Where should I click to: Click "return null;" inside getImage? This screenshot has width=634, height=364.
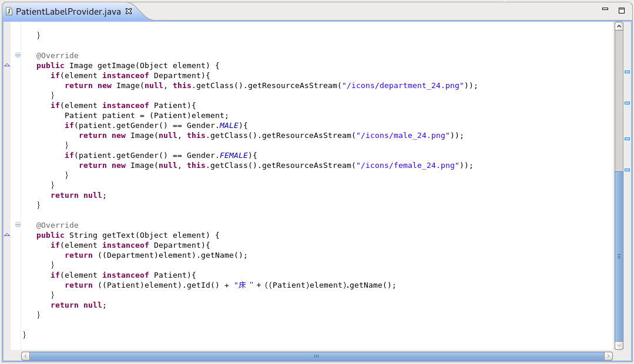78,195
